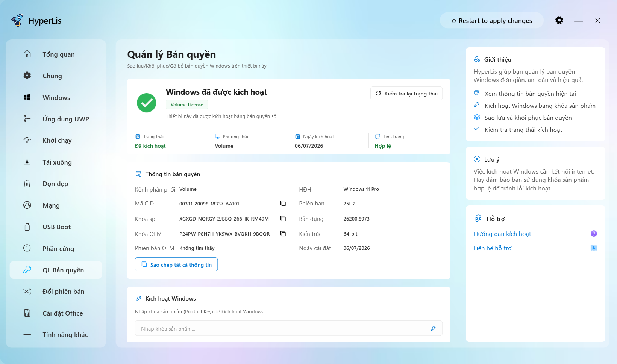Screen dimensions: 617x364
Task: Click the Tổng quan home icon
Action: pyautogui.click(x=27, y=54)
